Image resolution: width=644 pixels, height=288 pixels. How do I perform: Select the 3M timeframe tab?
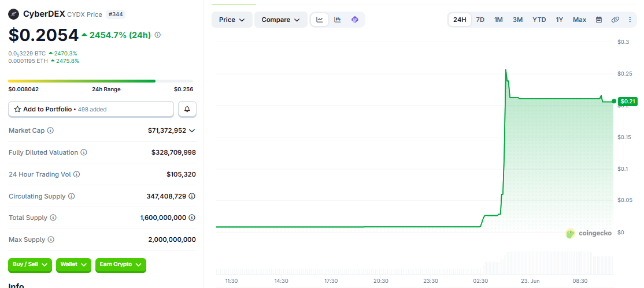coord(517,20)
